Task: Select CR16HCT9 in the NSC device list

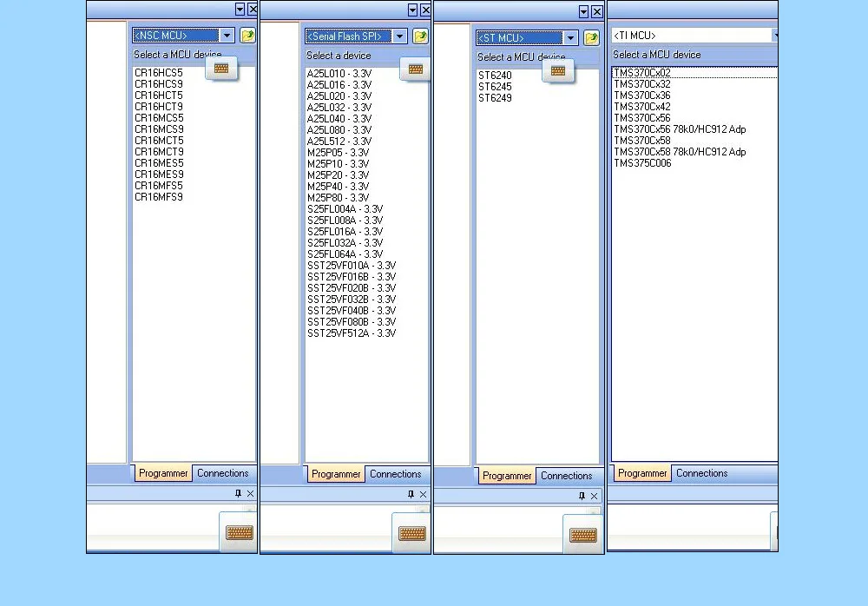Action: pyautogui.click(x=159, y=107)
